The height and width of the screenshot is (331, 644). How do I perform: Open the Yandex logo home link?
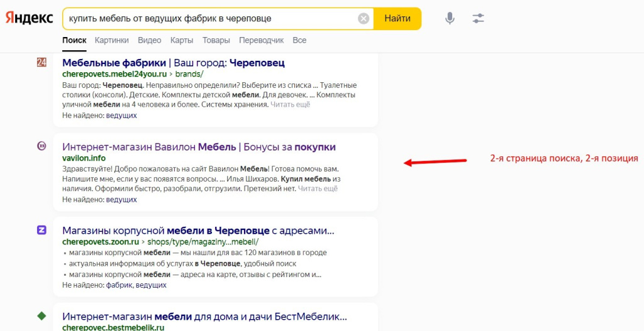tap(29, 18)
